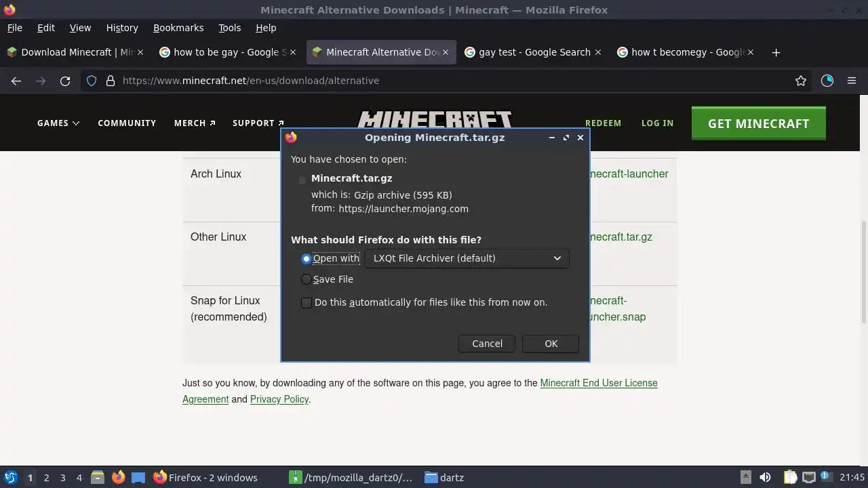Image resolution: width=868 pixels, height=488 pixels.
Task: Close the 'gay test' tab
Action: [x=598, y=52]
